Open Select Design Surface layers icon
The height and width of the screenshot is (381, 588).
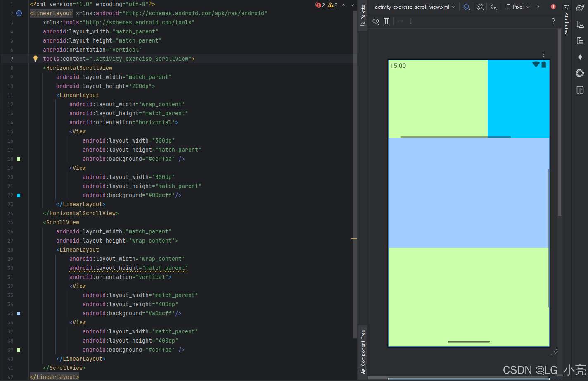coord(466,7)
